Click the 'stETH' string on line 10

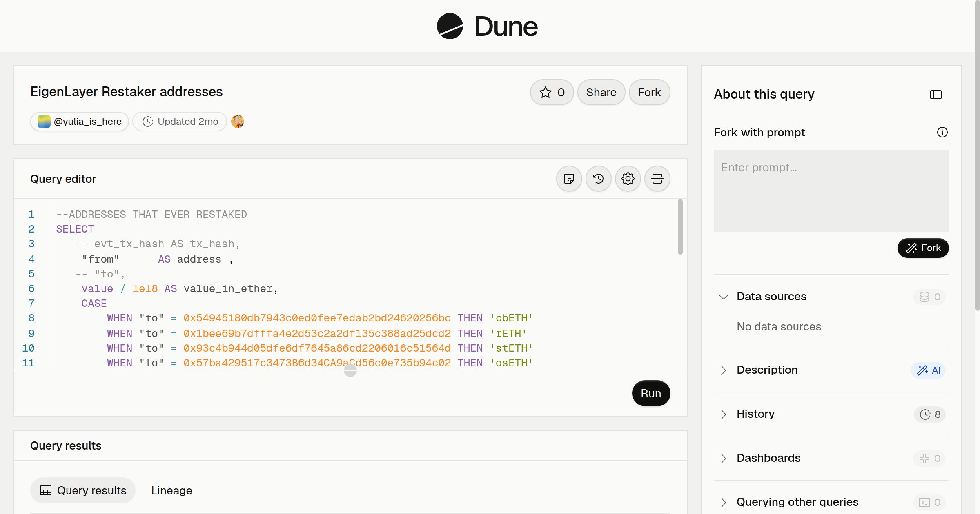click(x=511, y=348)
